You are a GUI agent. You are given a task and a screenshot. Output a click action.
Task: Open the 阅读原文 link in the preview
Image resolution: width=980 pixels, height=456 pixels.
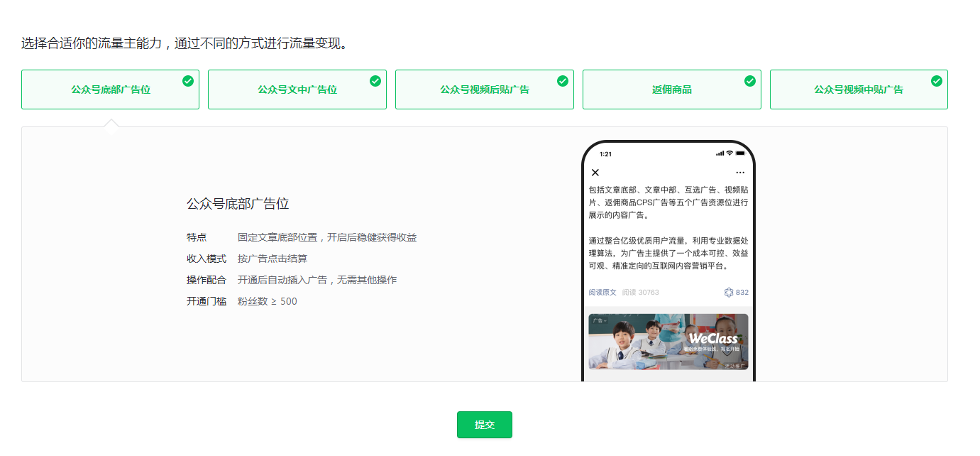click(602, 292)
